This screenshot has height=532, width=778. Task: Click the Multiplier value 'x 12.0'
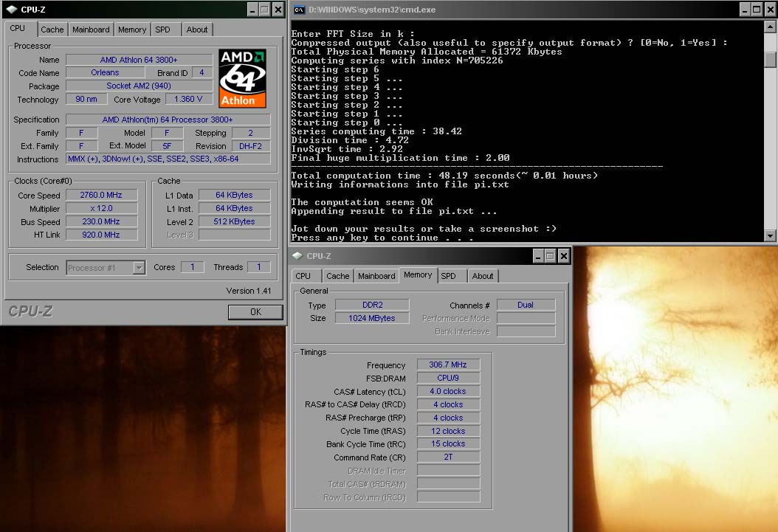tap(101, 208)
